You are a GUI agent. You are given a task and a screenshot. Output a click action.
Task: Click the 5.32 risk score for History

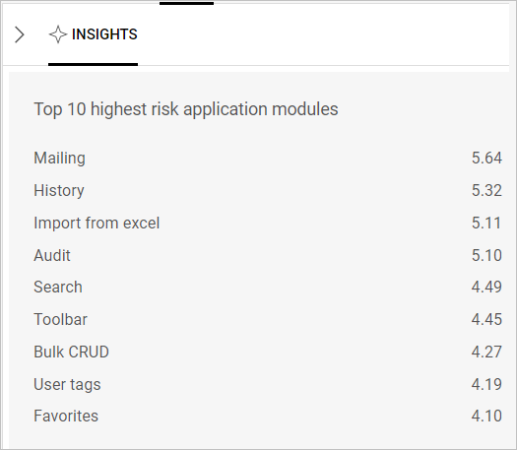click(x=486, y=191)
